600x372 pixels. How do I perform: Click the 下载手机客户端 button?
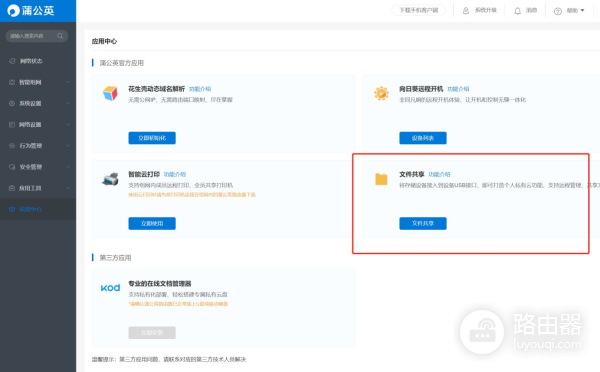click(x=419, y=10)
